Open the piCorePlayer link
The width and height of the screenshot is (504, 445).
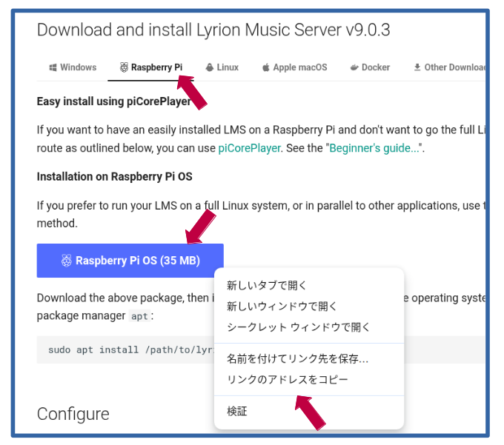coord(249,148)
